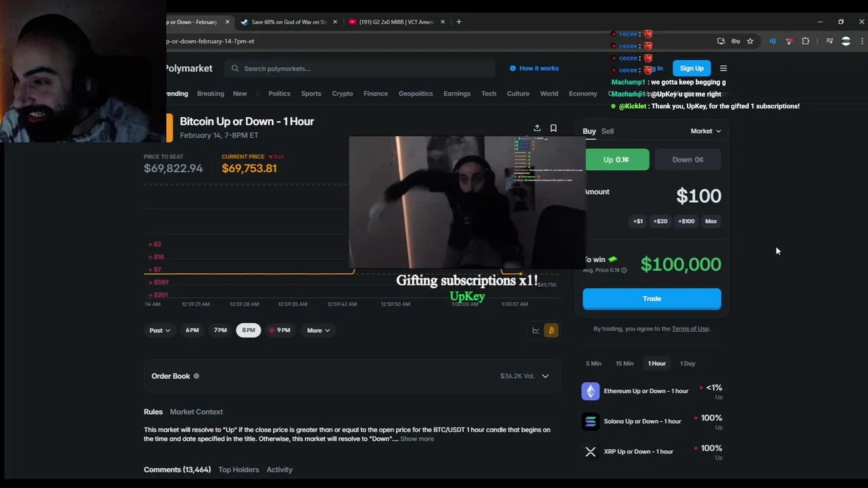This screenshot has width=868, height=488.
Task: Select the 7PM time slot
Action: [220, 330]
